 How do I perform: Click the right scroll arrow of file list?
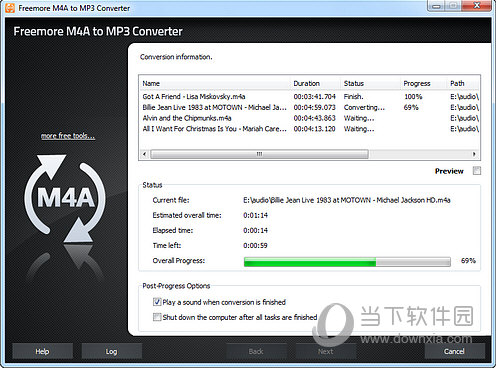coord(474,154)
